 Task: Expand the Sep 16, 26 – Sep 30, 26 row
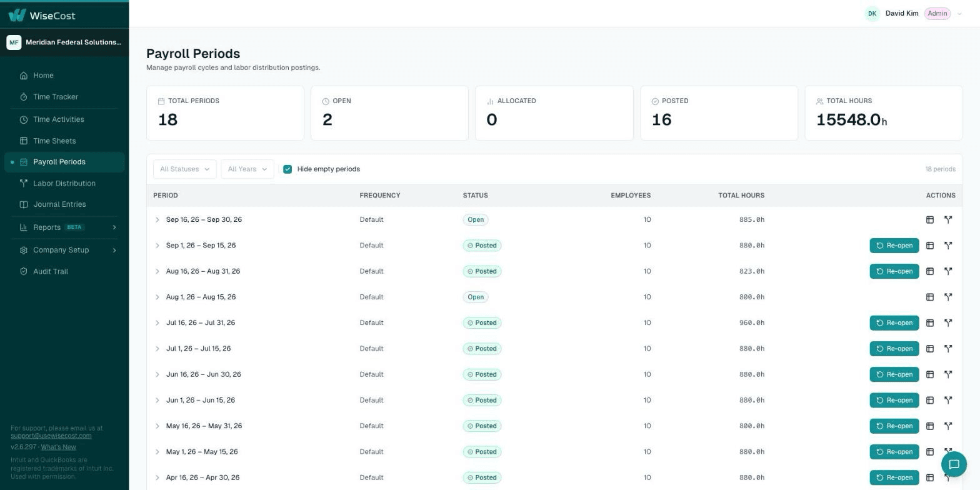(x=157, y=220)
